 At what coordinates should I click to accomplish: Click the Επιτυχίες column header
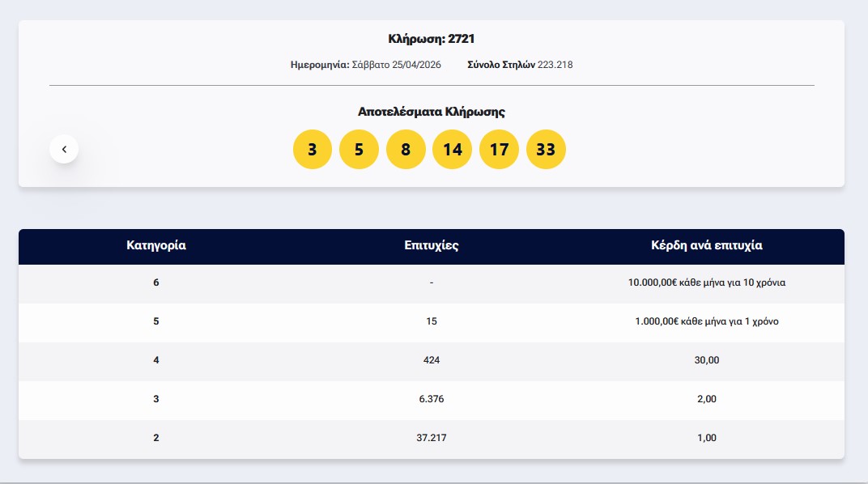click(x=432, y=245)
